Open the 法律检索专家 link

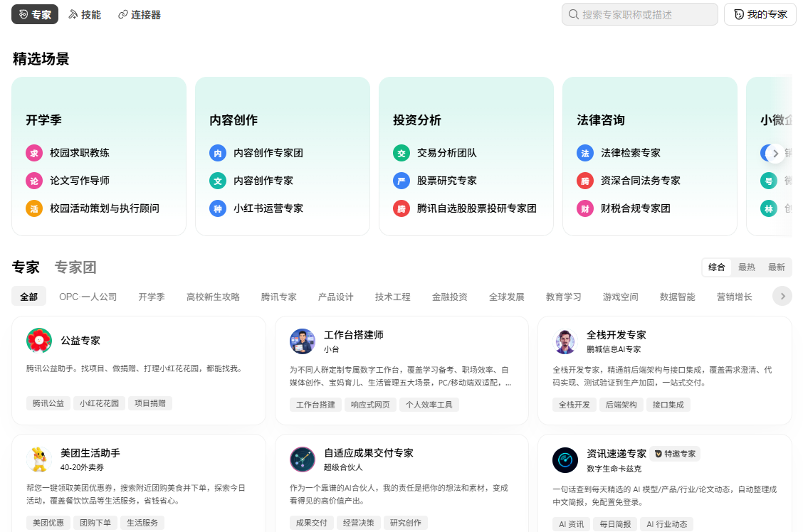pyautogui.click(x=631, y=153)
